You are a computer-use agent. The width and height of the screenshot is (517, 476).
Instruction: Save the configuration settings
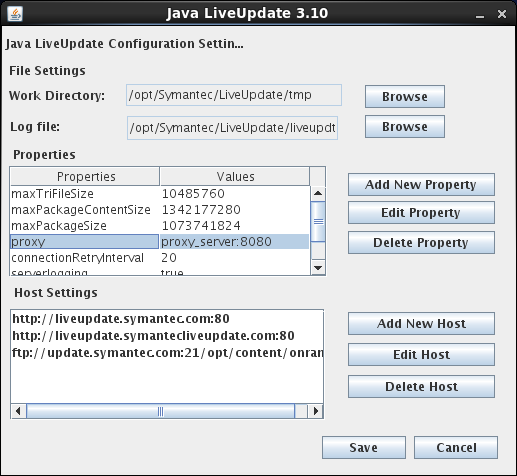point(364,448)
